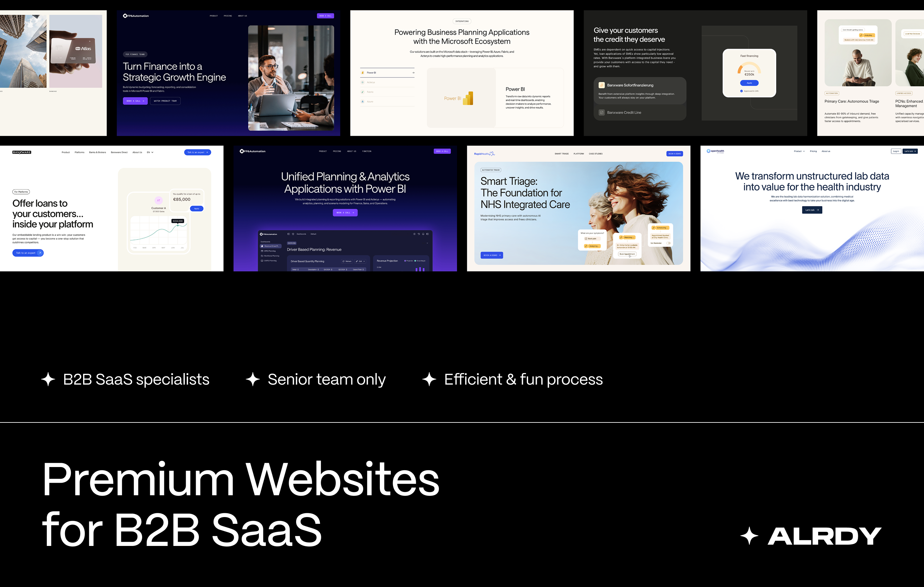Collapse the Overview chevron in the dashboard
This screenshot has width=924, height=587.
coord(427,243)
